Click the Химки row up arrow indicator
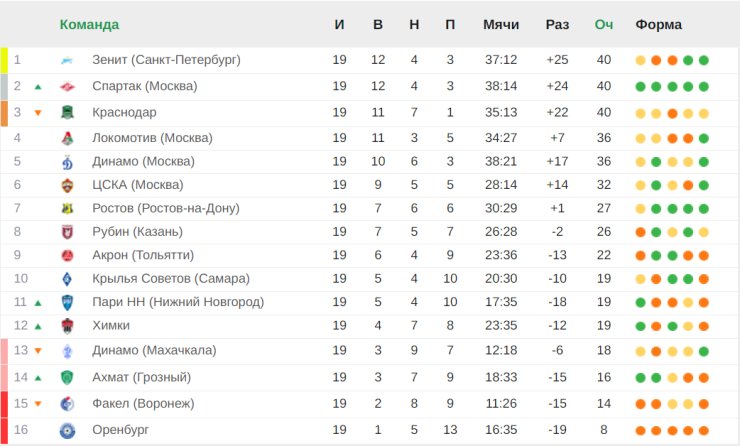 [38, 326]
